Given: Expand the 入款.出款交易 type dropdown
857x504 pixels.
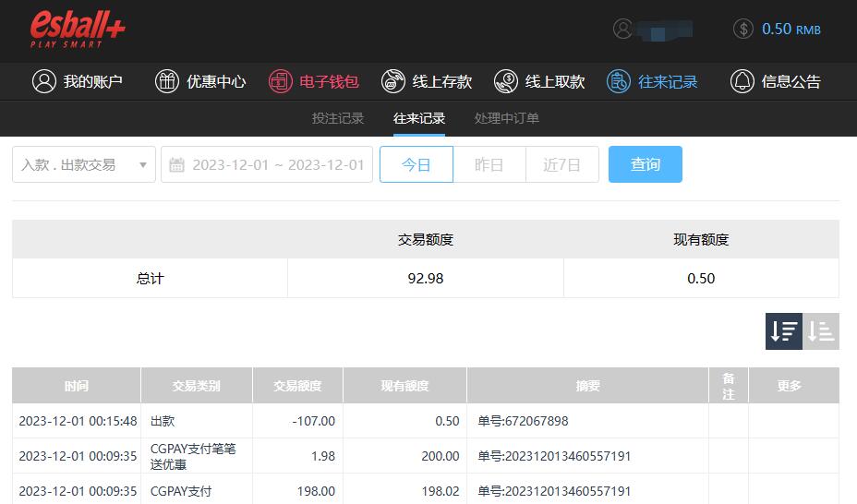Looking at the screenshot, I should coord(84,164).
